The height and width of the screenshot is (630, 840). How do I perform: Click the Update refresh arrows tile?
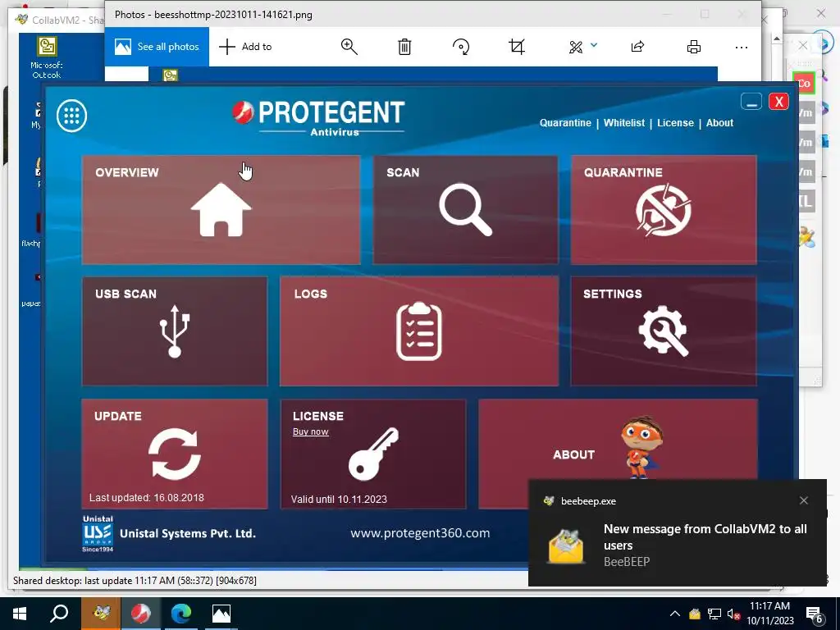click(x=175, y=453)
